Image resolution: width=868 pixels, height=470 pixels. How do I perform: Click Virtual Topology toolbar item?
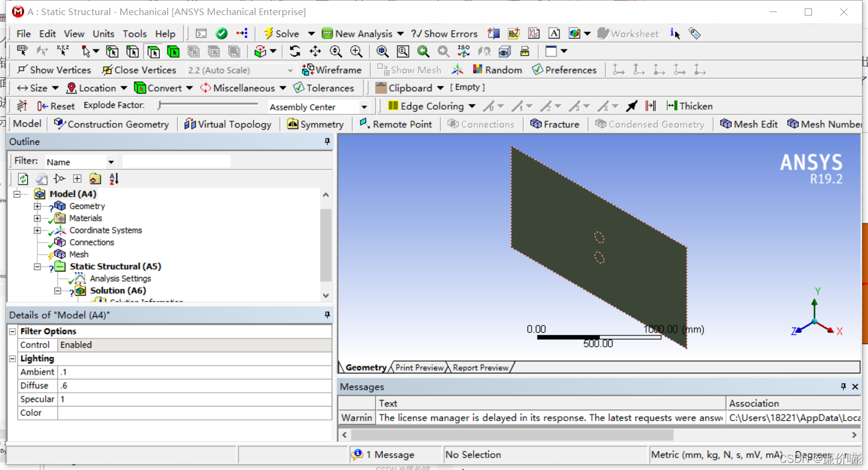click(x=228, y=124)
